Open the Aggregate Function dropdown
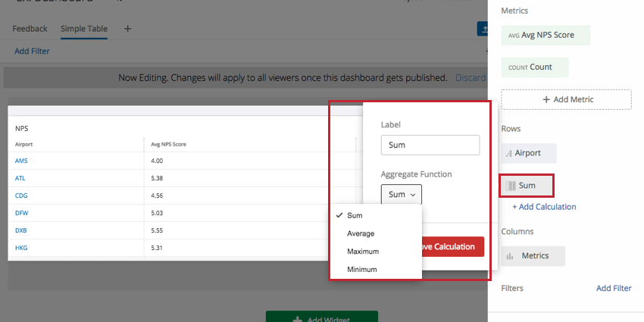 pos(402,195)
